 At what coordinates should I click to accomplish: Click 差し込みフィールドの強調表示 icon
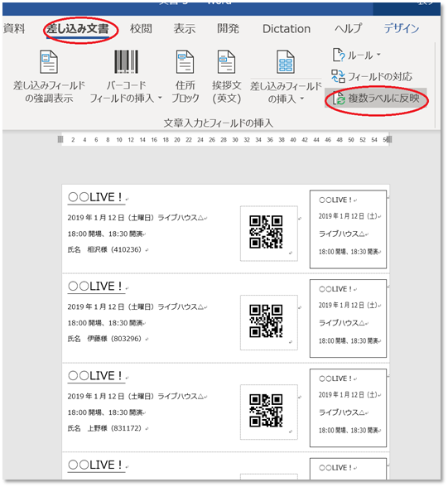pos(49,62)
